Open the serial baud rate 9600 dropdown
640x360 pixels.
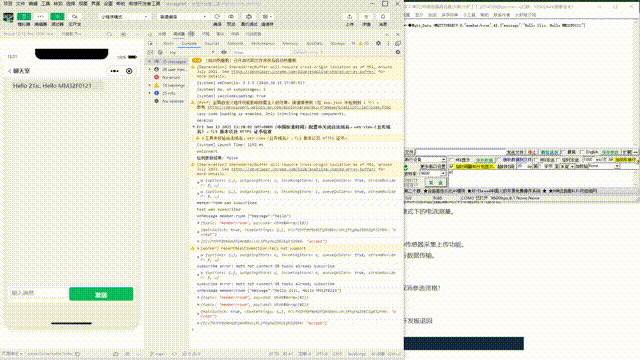pos(433,173)
